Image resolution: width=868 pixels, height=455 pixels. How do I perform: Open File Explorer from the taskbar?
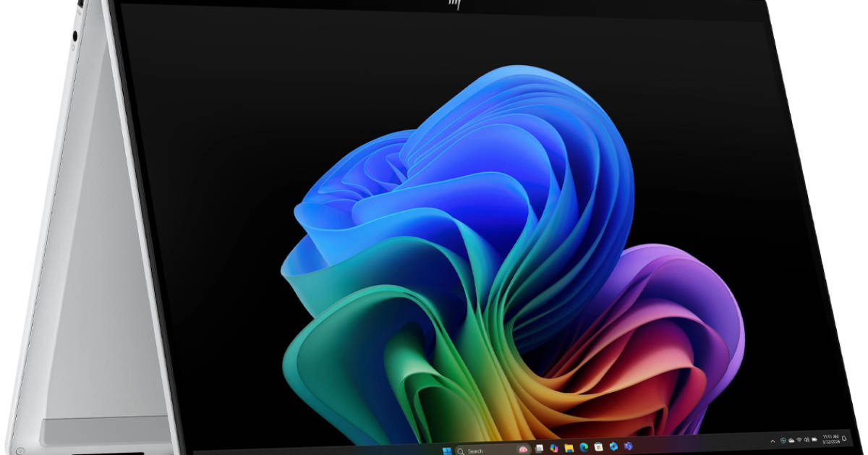[569, 448]
